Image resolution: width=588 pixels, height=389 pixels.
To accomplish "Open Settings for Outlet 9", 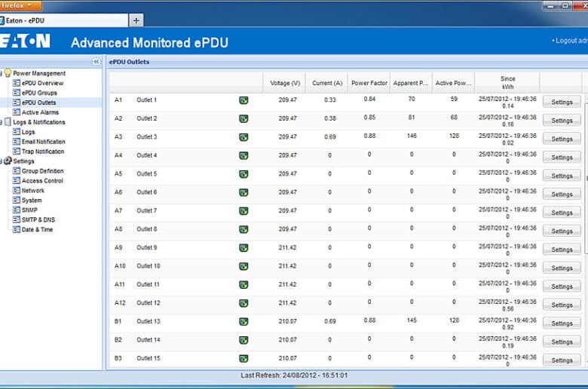I will (562, 250).
